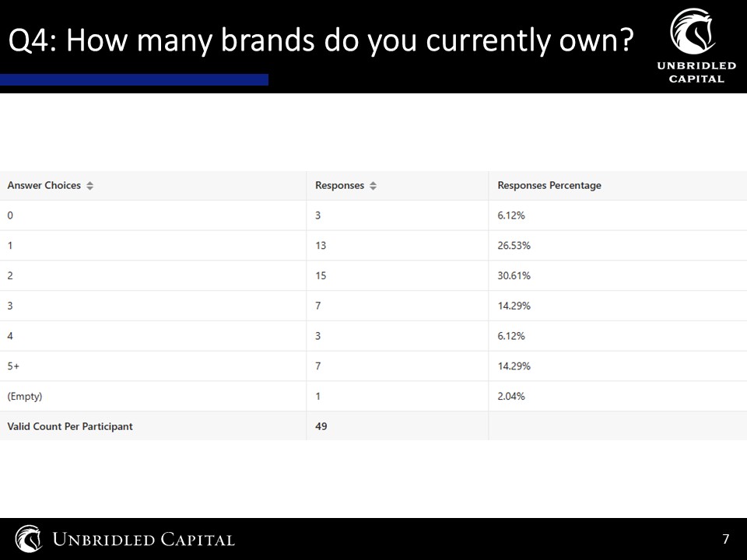Select the 5+ answer choice row
Viewport: 747px width, 560px height.
coord(373,366)
